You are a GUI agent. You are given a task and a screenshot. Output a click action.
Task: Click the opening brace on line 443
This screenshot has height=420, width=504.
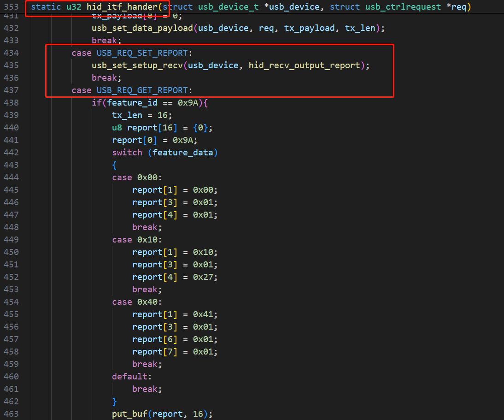[x=114, y=165]
